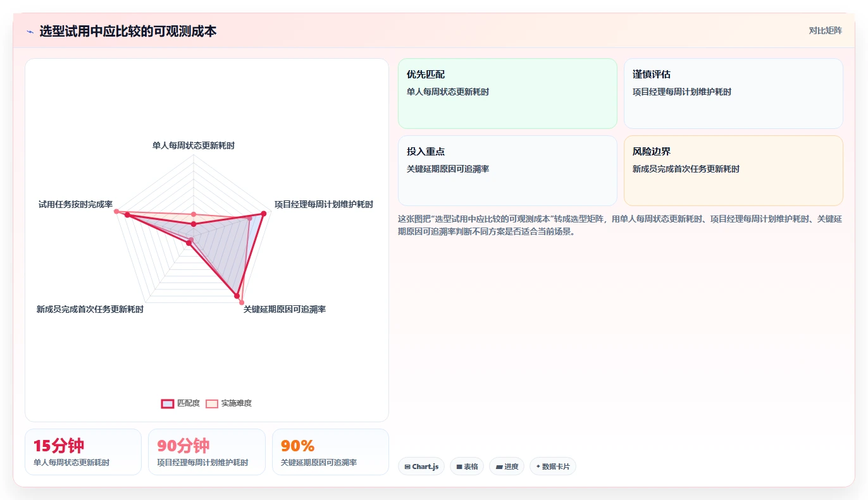Click the 进度 tag icon

(x=499, y=467)
